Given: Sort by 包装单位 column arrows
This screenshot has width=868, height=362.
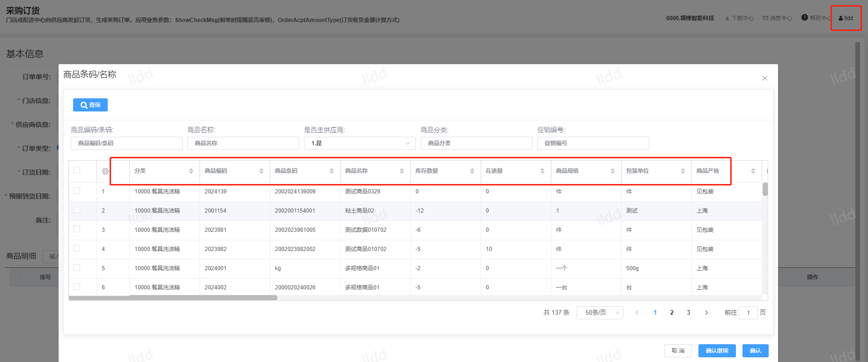Looking at the screenshot, I should pyautogui.click(x=683, y=171).
